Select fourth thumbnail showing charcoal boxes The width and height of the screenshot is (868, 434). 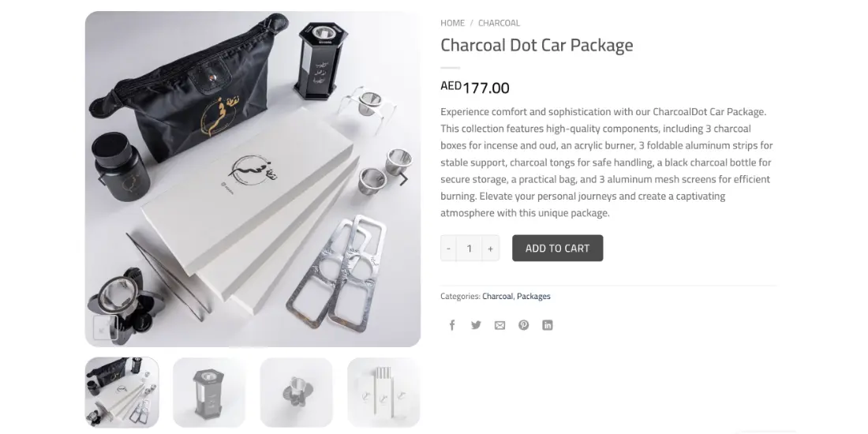coord(383,392)
